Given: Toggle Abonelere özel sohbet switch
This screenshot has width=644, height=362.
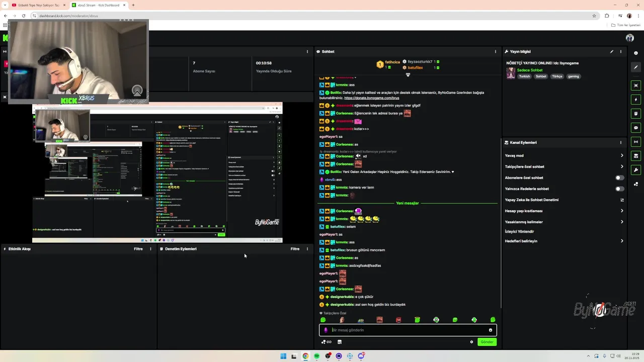Looking at the screenshot, I should pyautogui.click(x=620, y=177).
